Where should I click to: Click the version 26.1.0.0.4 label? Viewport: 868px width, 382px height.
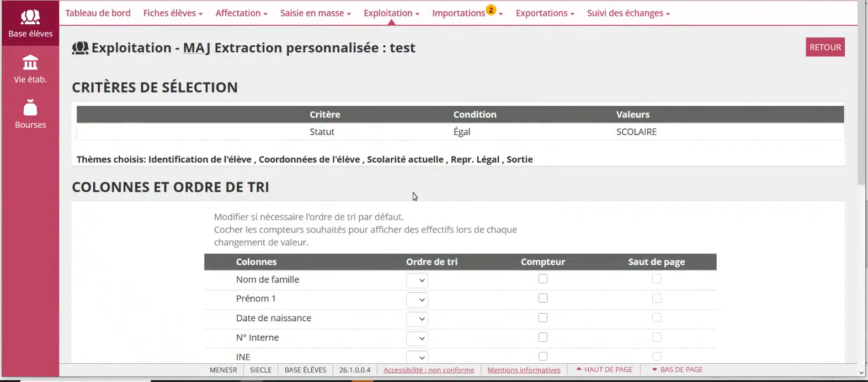pos(355,370)
